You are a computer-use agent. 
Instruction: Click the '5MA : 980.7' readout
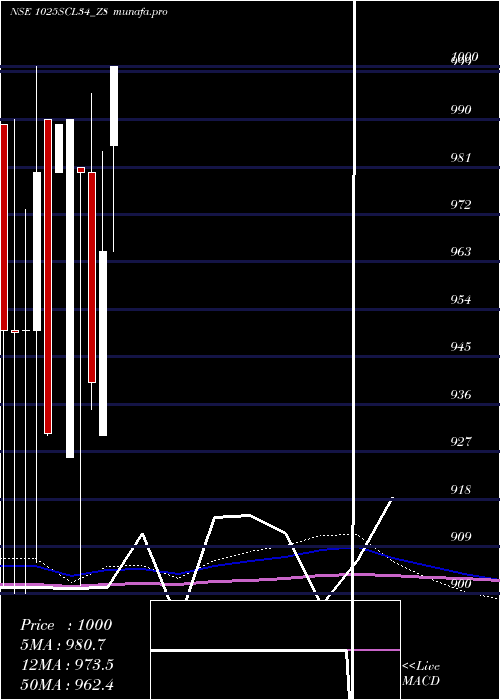pyautogui.click(x=63, y=645)
